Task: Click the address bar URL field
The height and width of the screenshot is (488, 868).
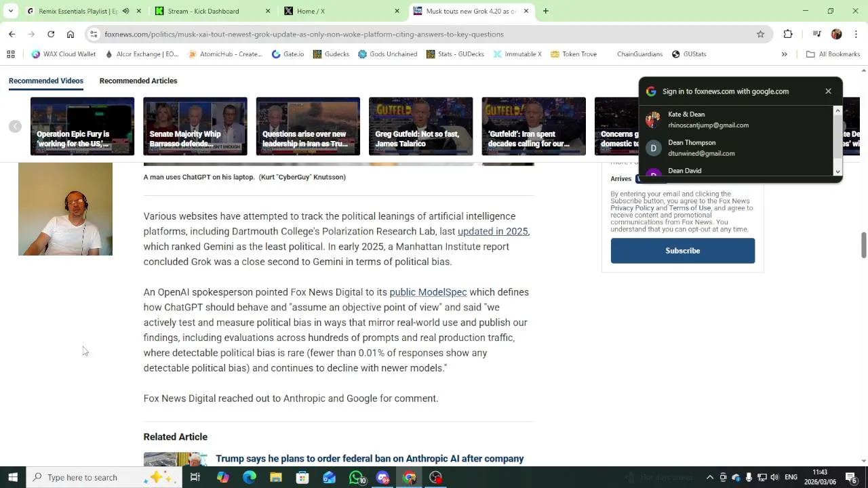Action: pyautogui.click(x=427, y=34)
